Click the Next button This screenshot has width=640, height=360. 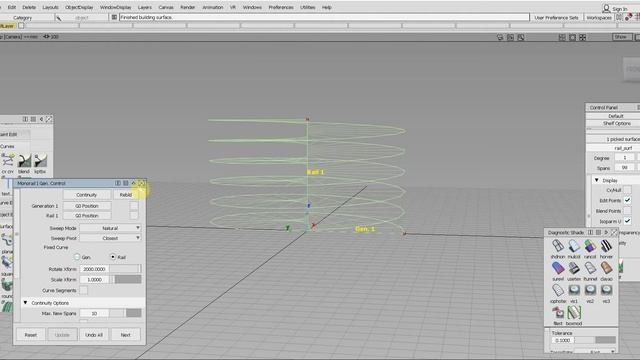tap(125, 335)
